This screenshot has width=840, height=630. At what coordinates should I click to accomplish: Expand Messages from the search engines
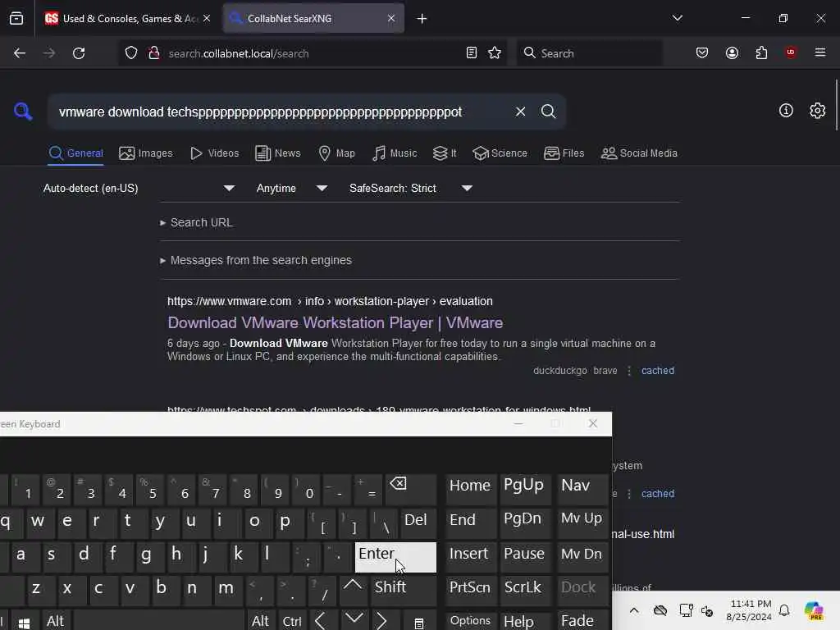pyautogui.click(x=256, y=260)
